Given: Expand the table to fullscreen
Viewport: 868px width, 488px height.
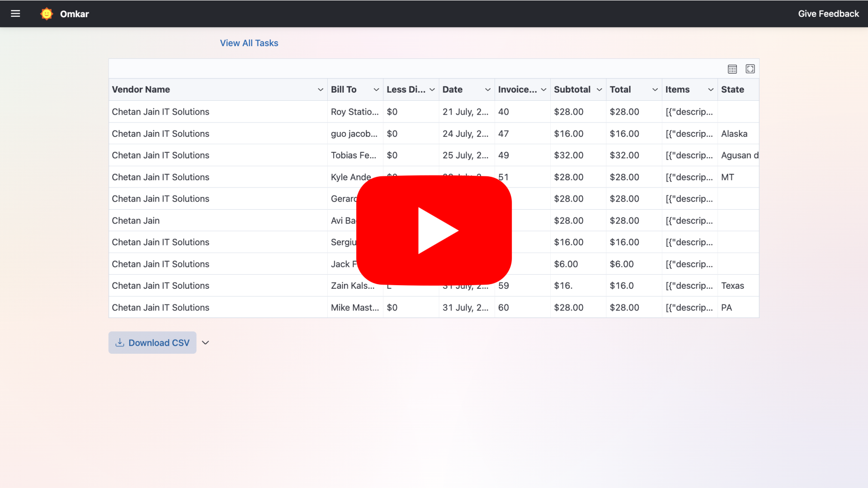Looking at the screenshot, I should point(750,69).
